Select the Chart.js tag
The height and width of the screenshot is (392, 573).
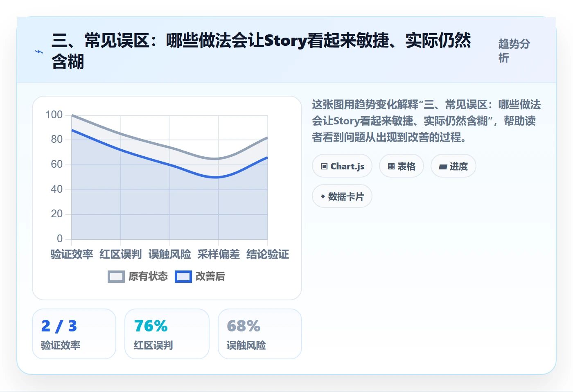click(x=342, y=166)
